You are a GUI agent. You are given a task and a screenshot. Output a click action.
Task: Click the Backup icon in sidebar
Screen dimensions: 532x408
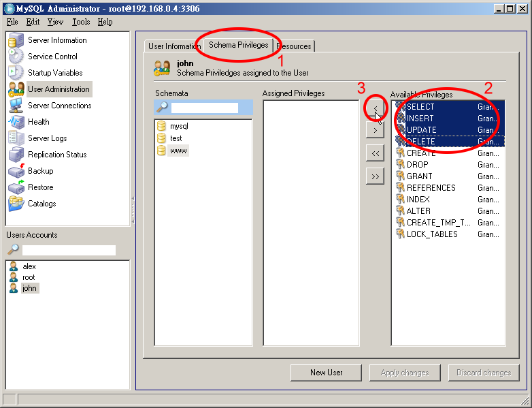(x=16, y=171)
